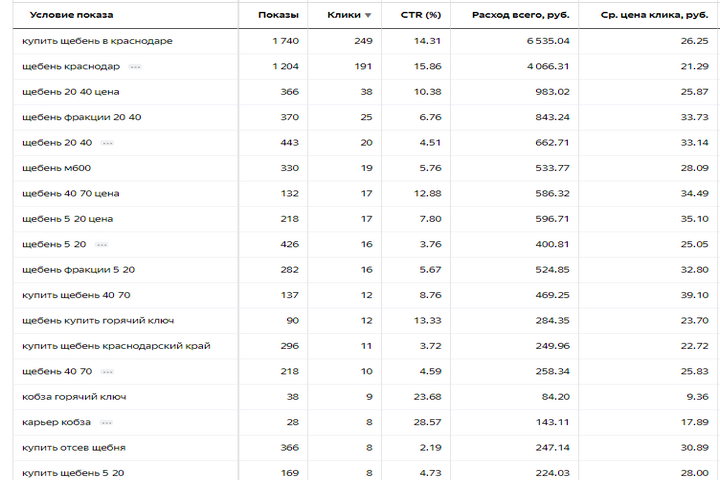Select keyword купить отсев щебня
Image resolution: width=720 pixels, height=480 pixels.
point(73,448)
